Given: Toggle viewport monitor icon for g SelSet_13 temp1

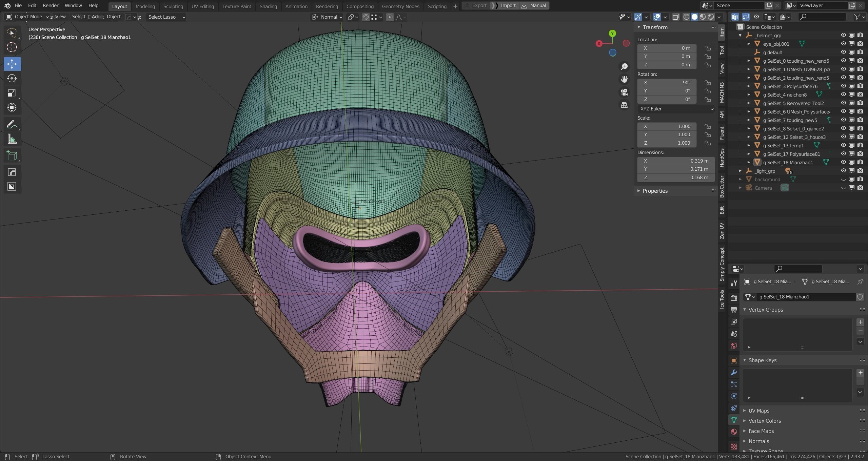Looking at the screenshot, I should (852, 145).
